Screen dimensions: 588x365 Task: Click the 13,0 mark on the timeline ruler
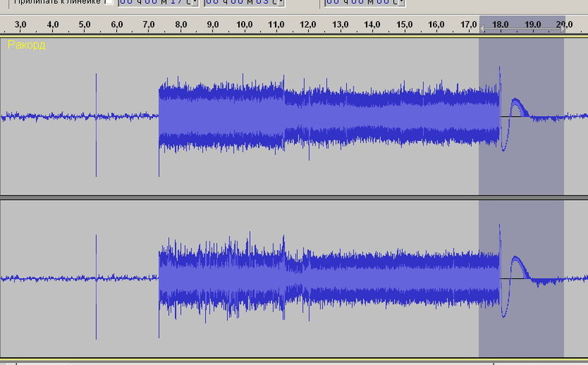pyautogui.click(x=340, y=25)
